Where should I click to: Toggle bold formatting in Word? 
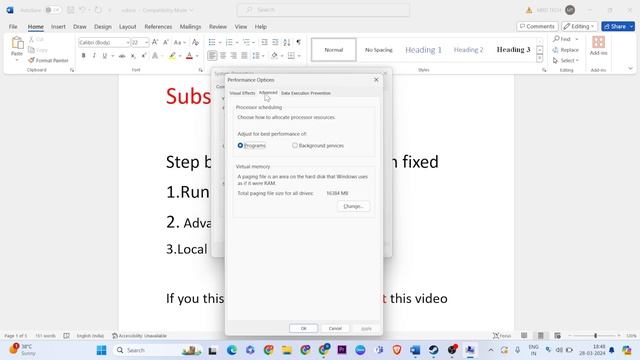[84, 56]
